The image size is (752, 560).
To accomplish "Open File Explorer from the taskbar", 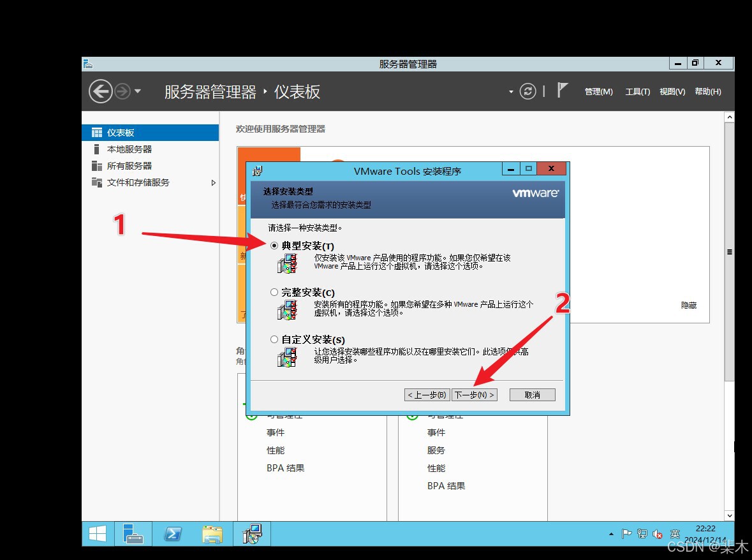I will pyautogui.click(x=212, y=534).
